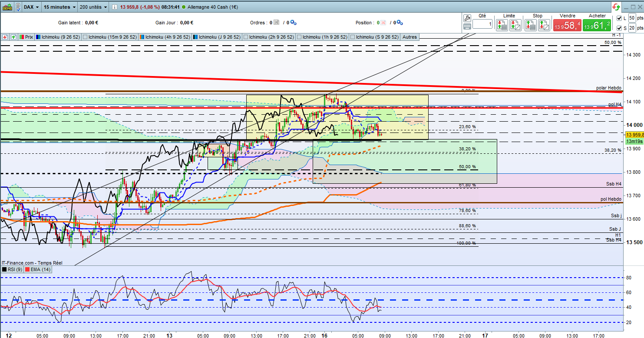Click the L points field showing 50
The height and width of the screenshot is (338, 644).
click(632, 18)
